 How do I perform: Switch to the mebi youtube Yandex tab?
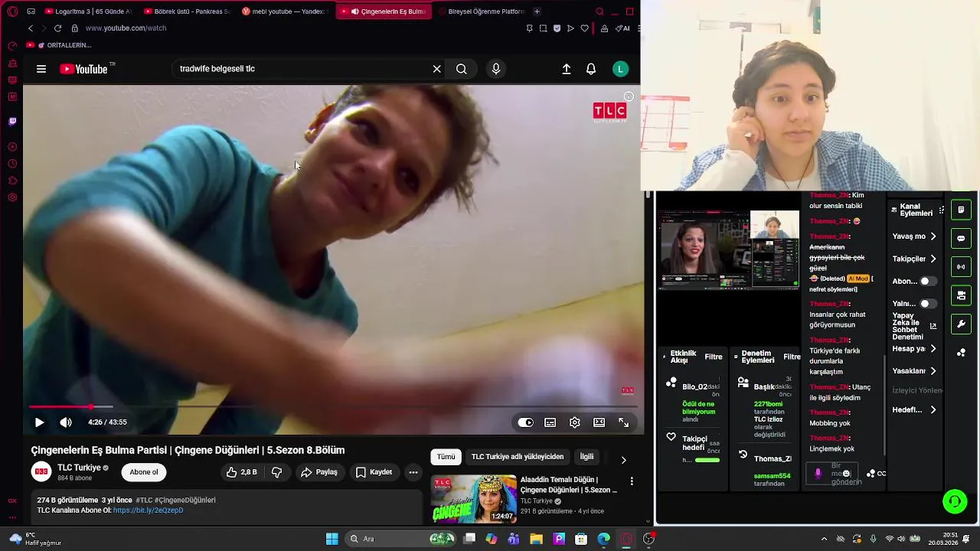click(285, 11)
